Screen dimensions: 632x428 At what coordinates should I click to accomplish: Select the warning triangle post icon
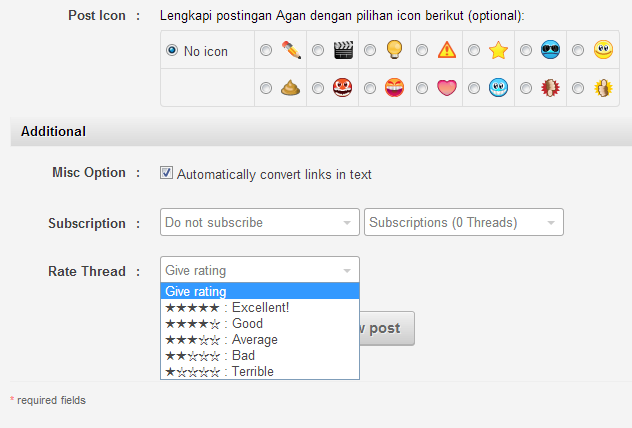pos(447,49)
